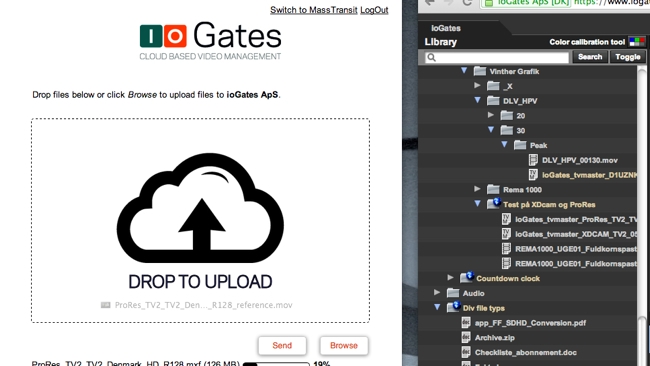The width and height of the screenshot is (650, 366).
Task: Select Checkliste_abonnement.doc file name
Action: coord(526,352)
